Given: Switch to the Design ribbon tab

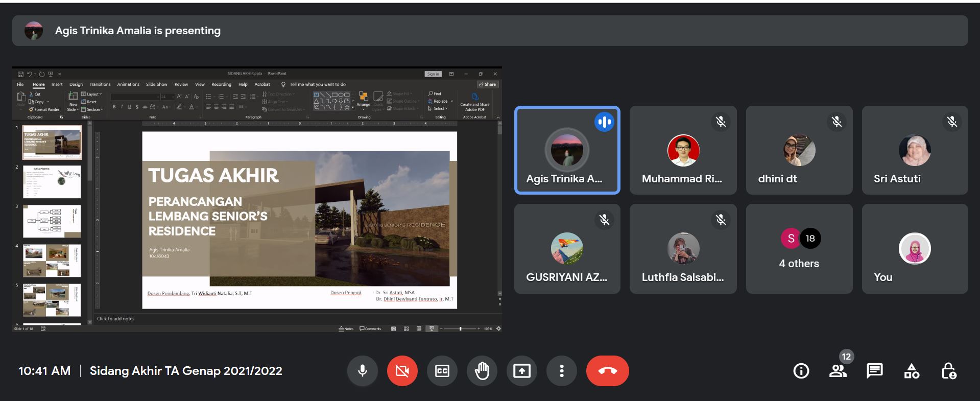Looking at the screenshot, I should click(76, 84).
